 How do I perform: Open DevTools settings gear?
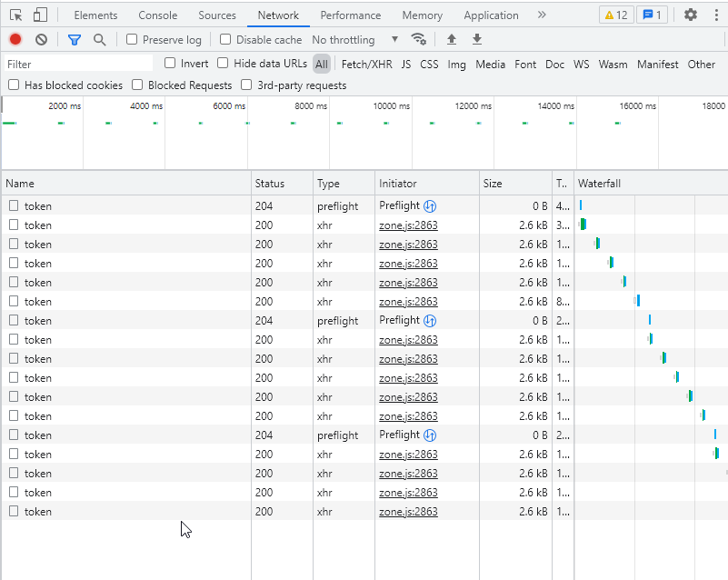click(691, 15)
